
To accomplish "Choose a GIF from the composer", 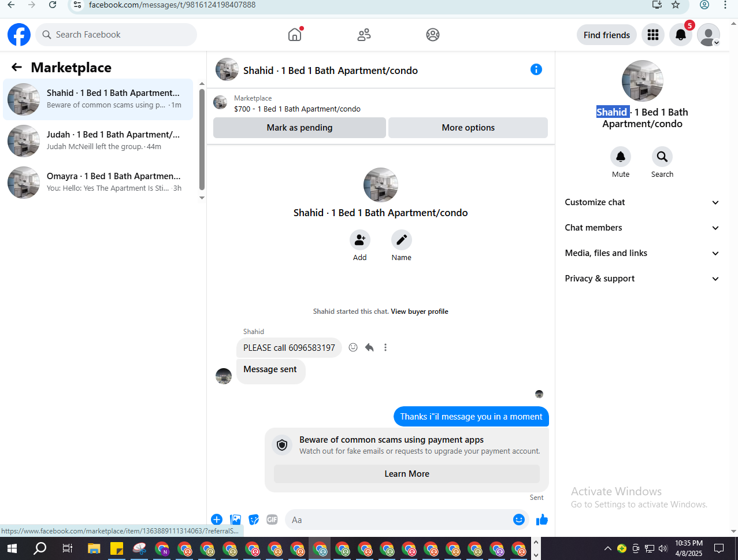I will click(x=272, y=520).
